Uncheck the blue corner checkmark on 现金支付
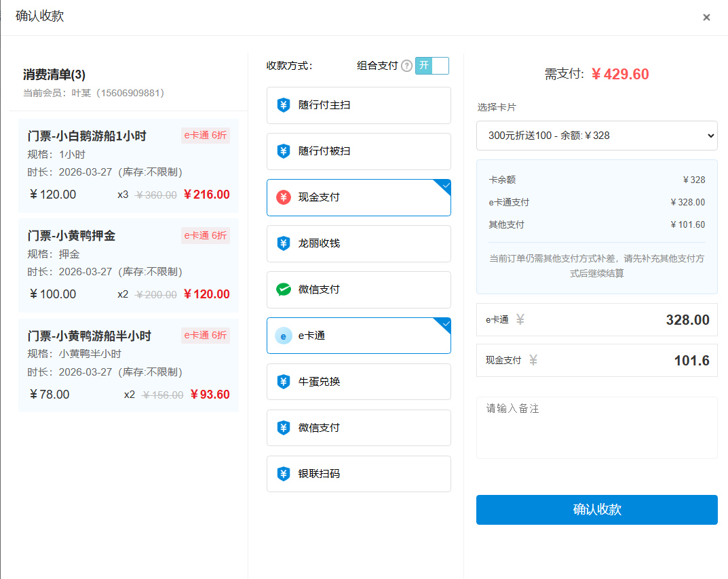 [x=444, y=185]
